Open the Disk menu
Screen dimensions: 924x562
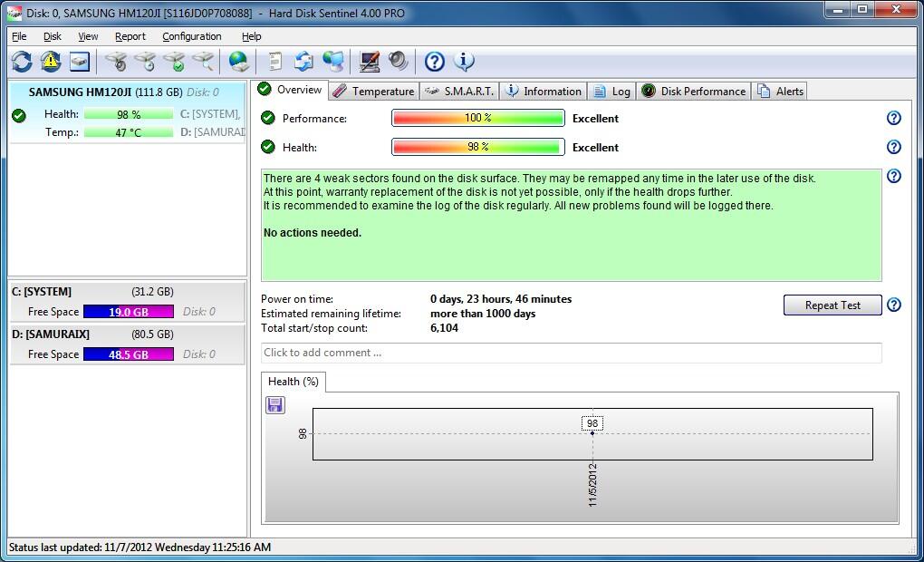tap(53, 36)
